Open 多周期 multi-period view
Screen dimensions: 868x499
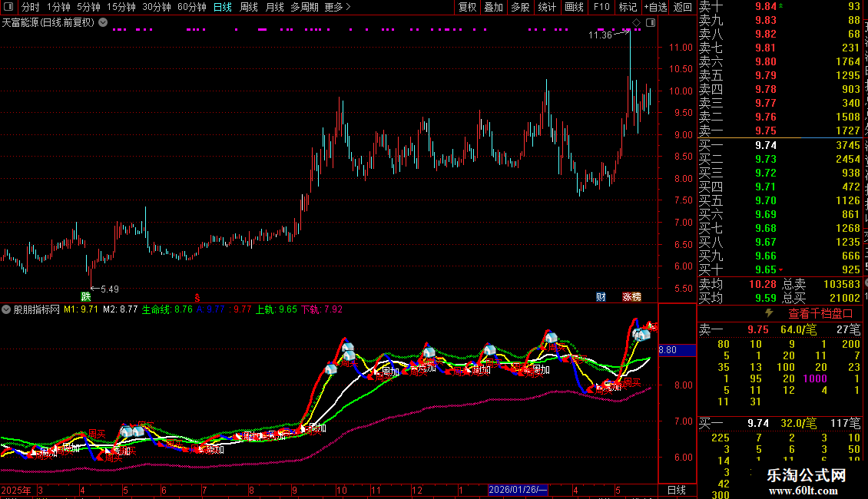(x=304, y=7)
